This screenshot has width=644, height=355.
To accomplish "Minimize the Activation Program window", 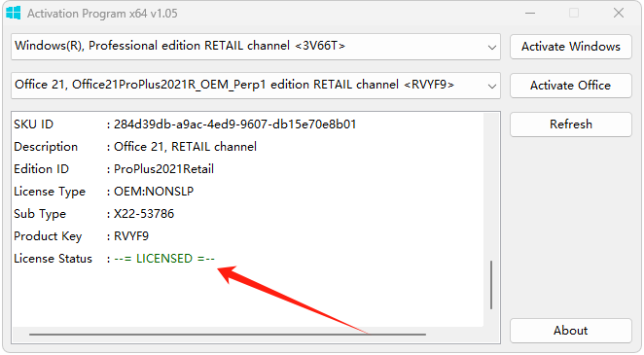I will 530,14.
